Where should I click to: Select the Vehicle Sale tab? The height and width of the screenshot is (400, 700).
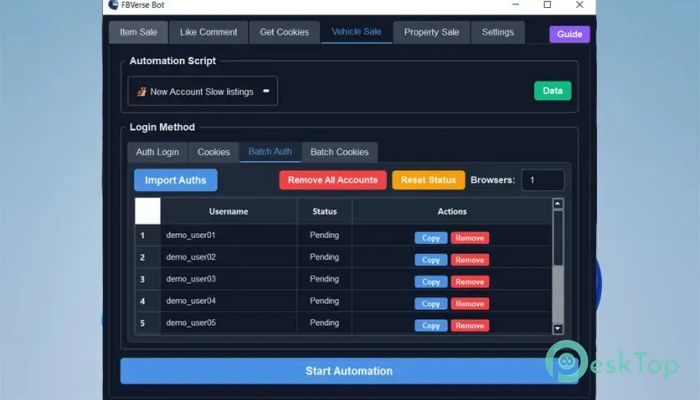pos(356,32)
